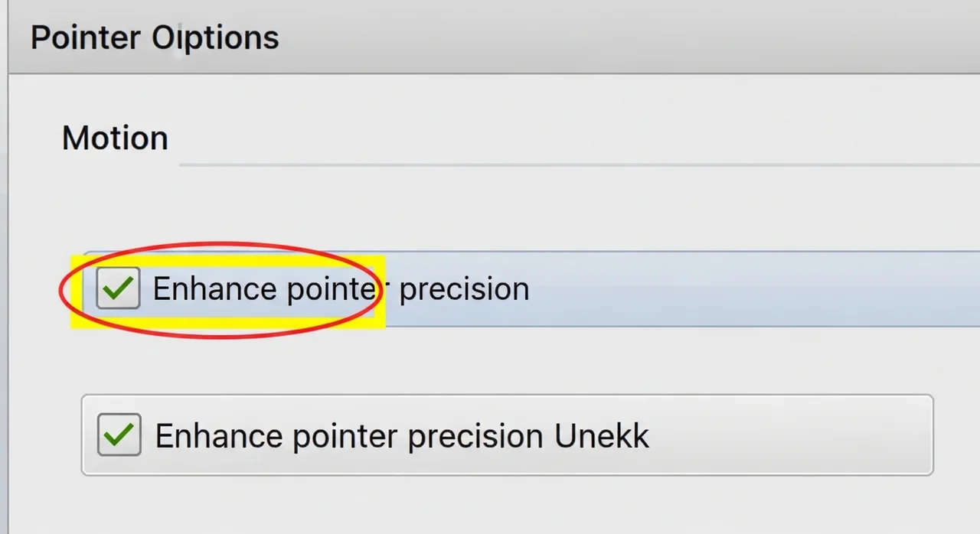Click the word "precision" in the bottom option
Screen dimensions: 980x534
point(475,436)
